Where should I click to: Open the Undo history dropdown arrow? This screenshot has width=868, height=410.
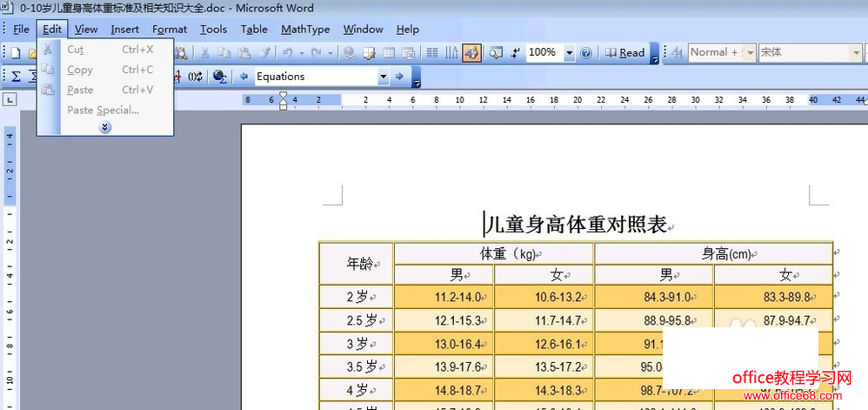[302, 53]
